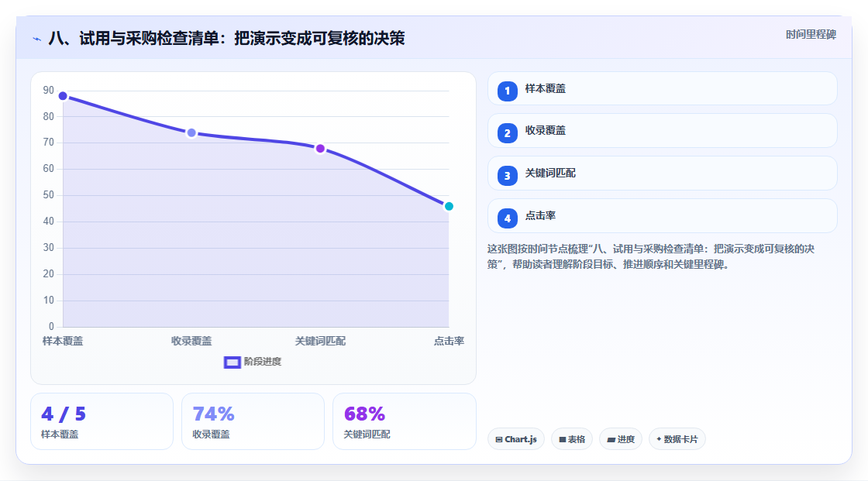Select the 进度 tag

[x=621, y=439]
